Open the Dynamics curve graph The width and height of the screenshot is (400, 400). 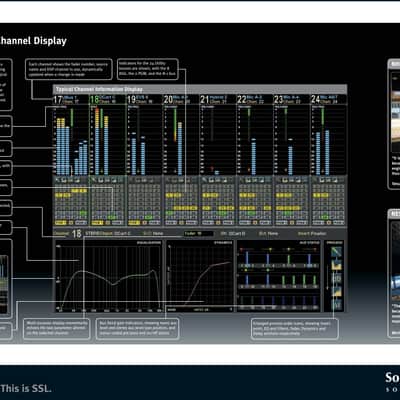tap(200, 276)
